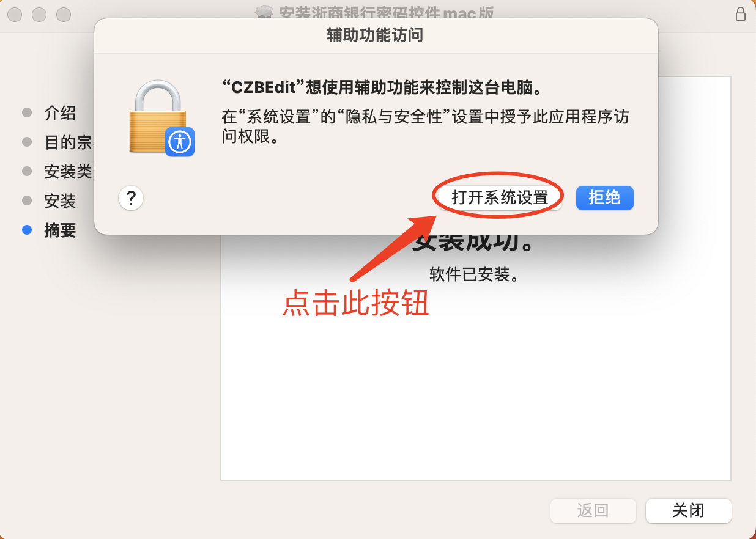This screenshot has width=756, height=539.
Task: Click the 辅助功能访问 dialog title
Action: [375, 35]
